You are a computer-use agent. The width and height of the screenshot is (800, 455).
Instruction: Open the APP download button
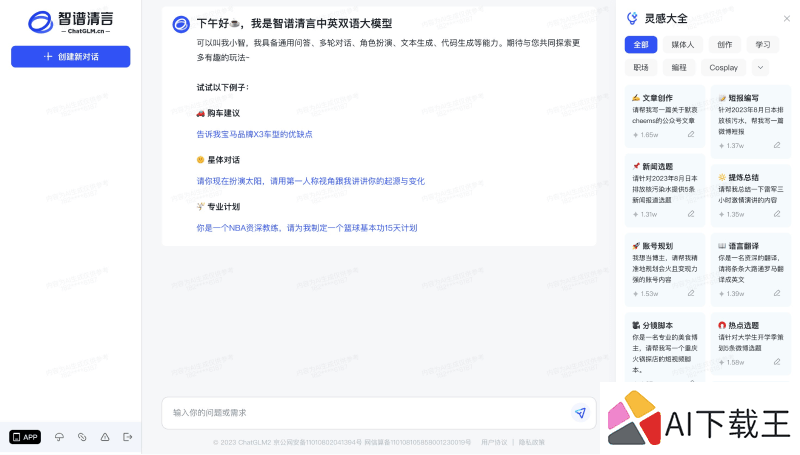25,437
